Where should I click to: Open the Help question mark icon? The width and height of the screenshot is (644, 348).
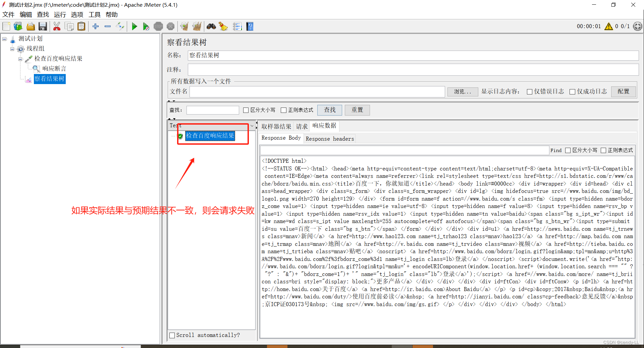point(250,26)
